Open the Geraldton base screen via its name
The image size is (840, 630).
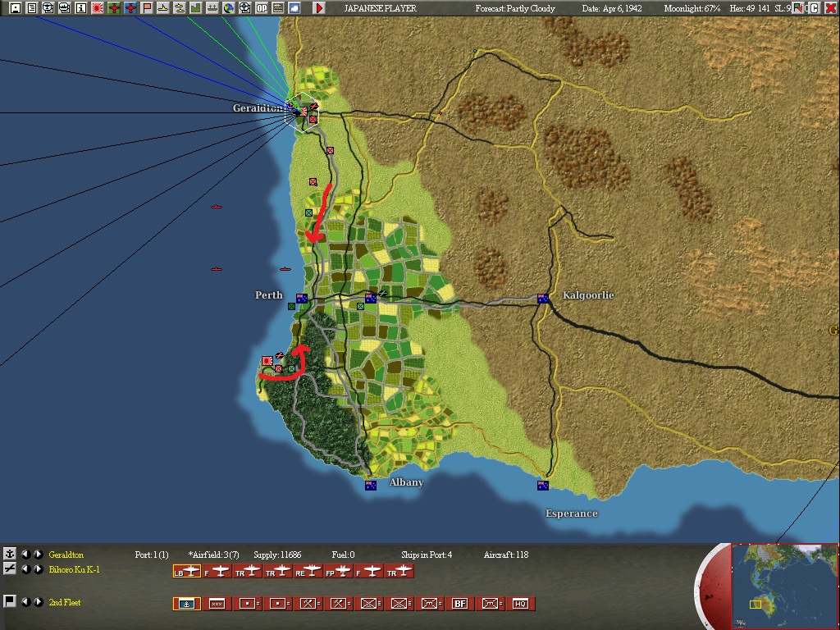click(x=66, y=554)
